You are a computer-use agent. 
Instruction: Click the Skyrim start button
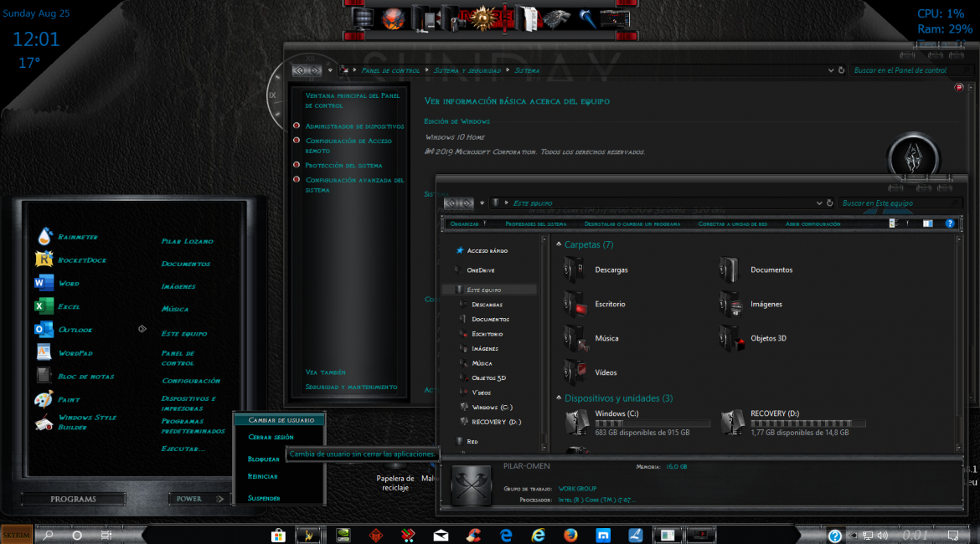(x=16, y=535)
